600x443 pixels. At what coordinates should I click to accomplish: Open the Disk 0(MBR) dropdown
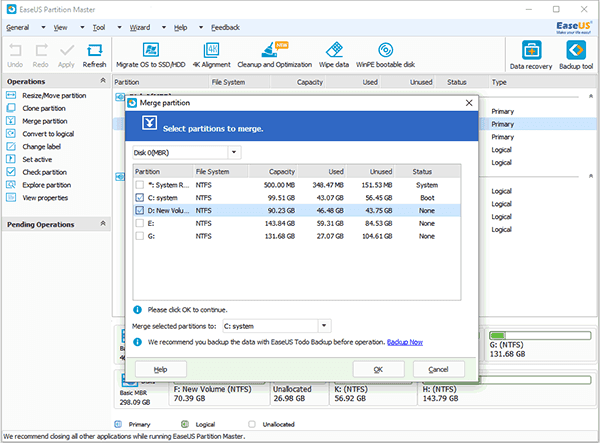234,153
